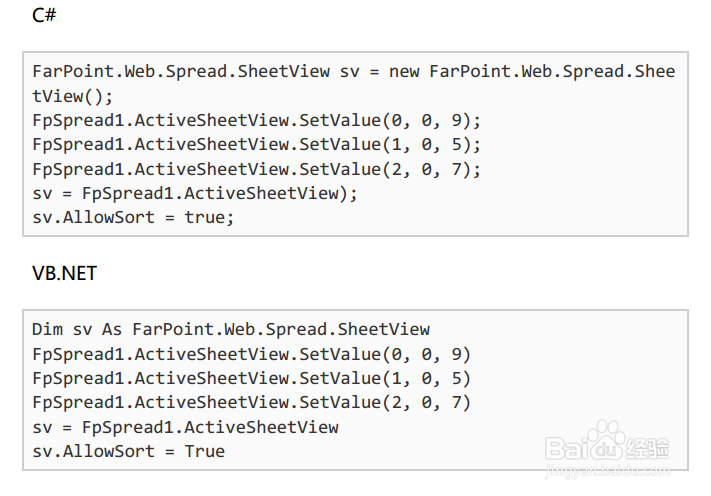Viewport: 711px width, 496px height.
Task: Click the VB.NET line 'sv.AllowSort = True'
Action: coord(128,452)
